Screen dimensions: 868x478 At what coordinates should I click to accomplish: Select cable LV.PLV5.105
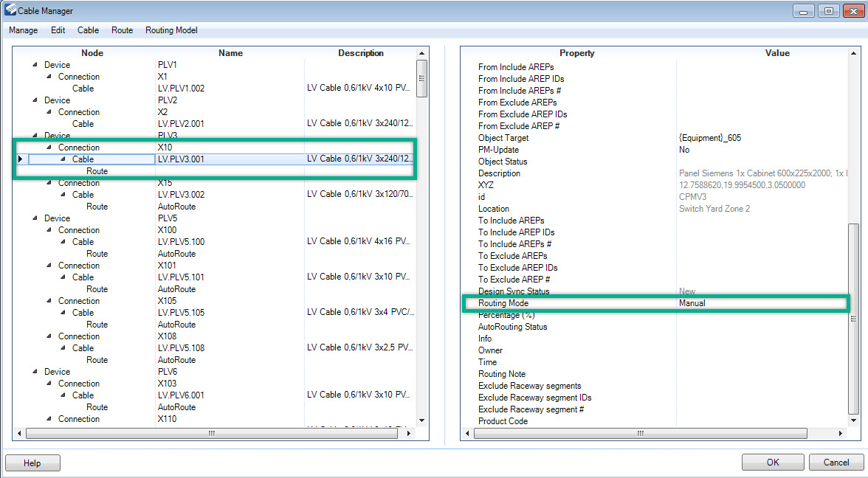click(x=181, y=313)
